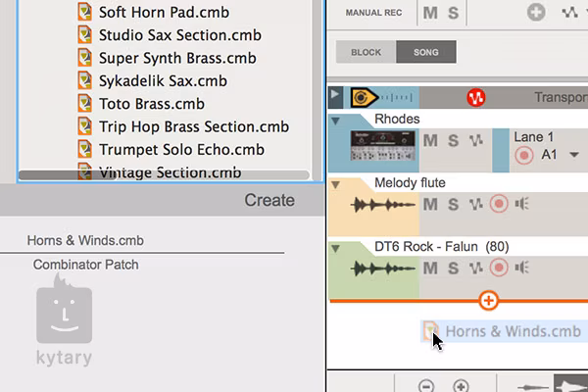This screenshot has width=588, height=392.
Task: Collapse the Melody flute track
Action: tap(336, 183)
